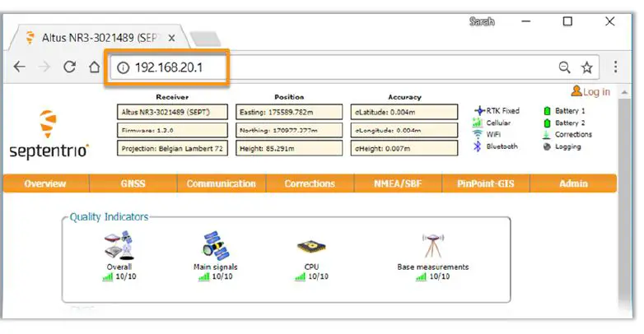Click the scrollbar up arrow
Image resolution: width=644 pixels, height=334 pixels.
[625, 92]
